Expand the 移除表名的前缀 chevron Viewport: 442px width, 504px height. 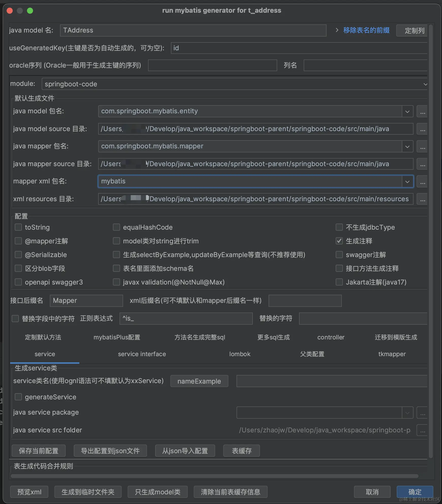(337, 30)
